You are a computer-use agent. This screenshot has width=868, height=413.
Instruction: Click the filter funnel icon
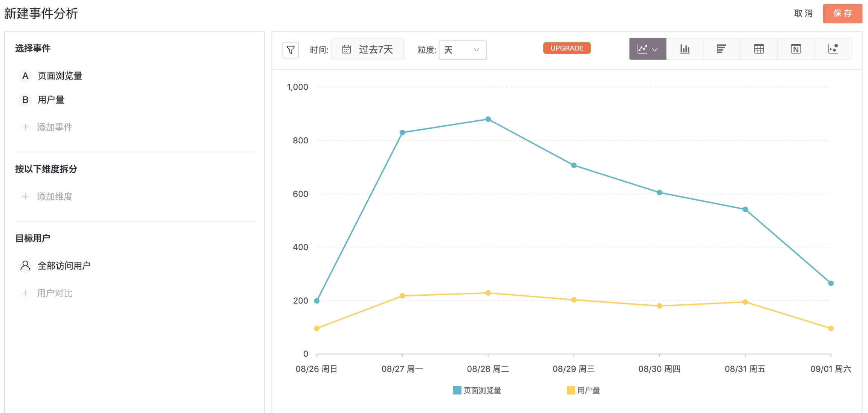point(290,50)
